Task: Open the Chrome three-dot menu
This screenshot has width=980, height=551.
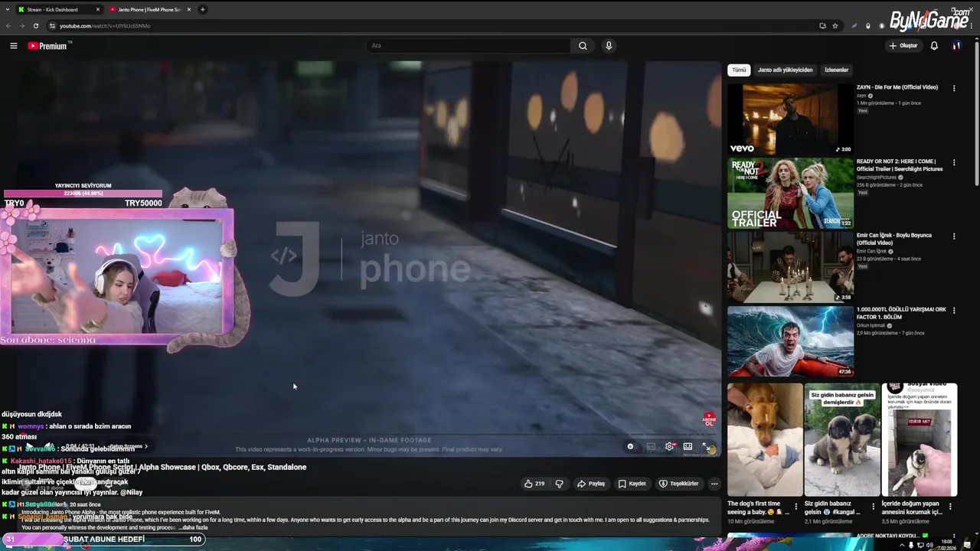Action: coord(972,26)
